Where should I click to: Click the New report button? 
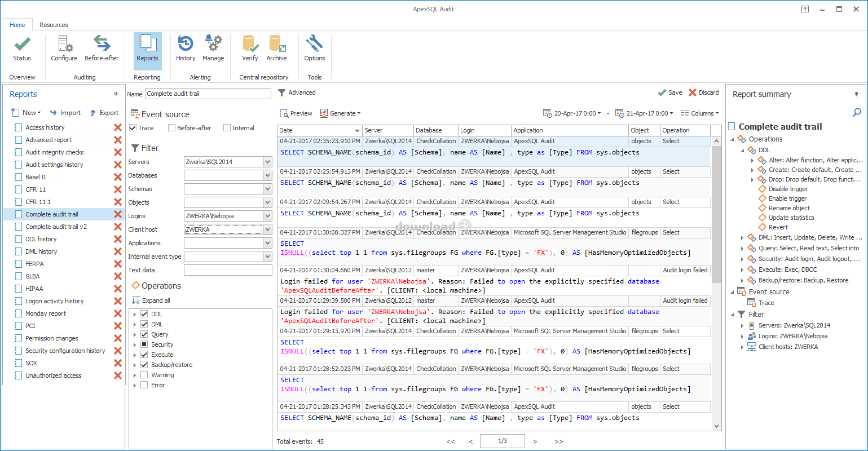(x=27, y=113)
